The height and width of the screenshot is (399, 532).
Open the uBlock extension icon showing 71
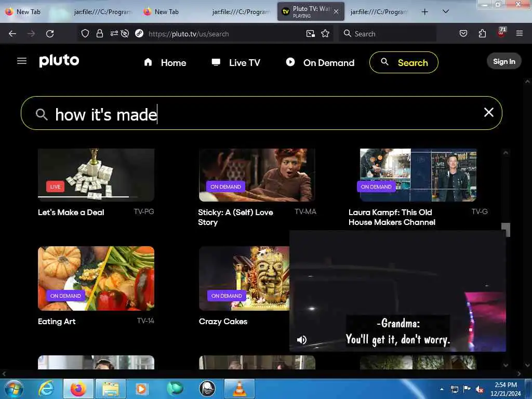coord(501,33)
